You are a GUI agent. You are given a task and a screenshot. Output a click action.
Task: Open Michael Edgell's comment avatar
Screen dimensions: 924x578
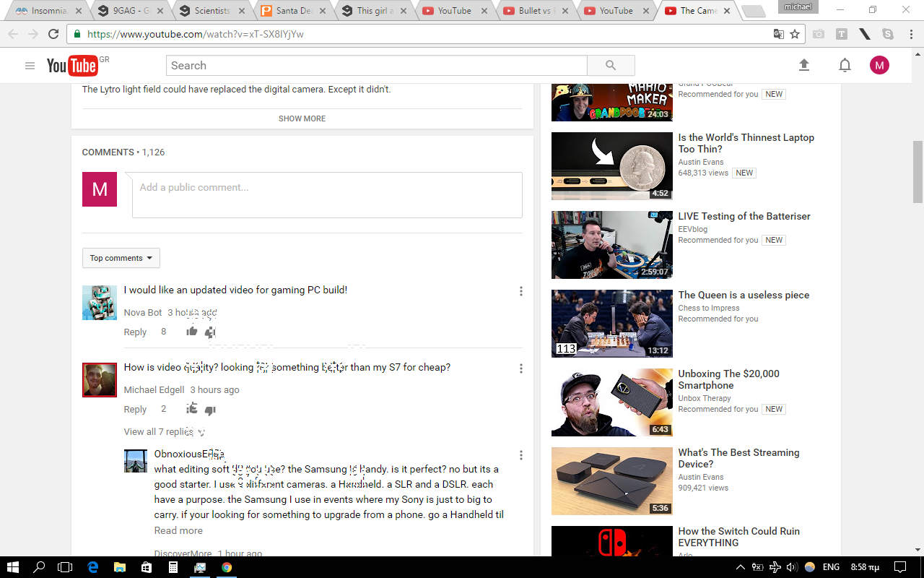click(x=100, y=380)
